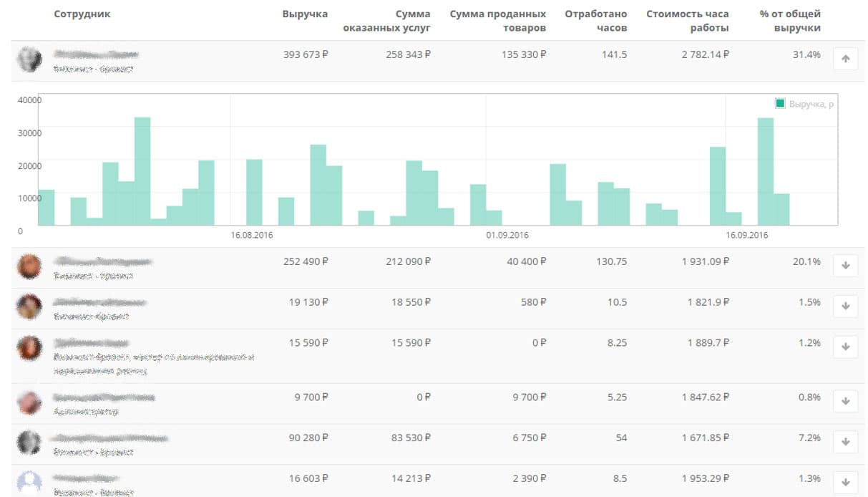
Task: Expand the row with 15 590 ₽ revenue
Action: point(845,347)
